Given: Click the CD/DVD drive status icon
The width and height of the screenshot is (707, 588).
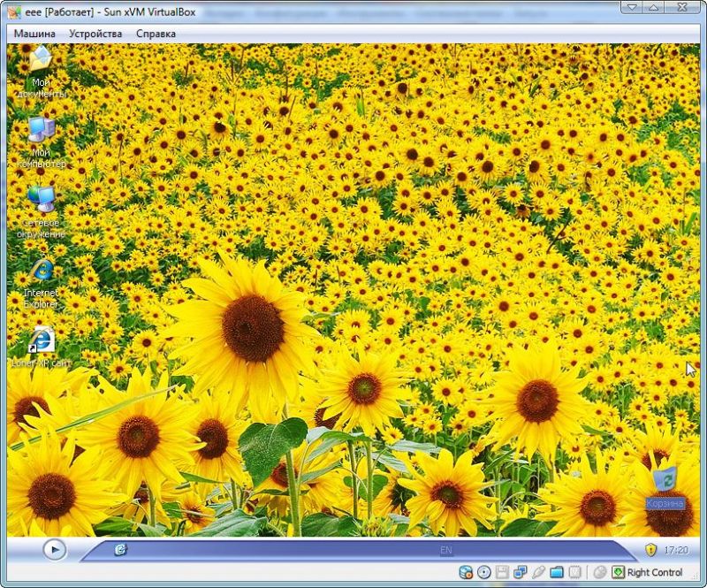Looking at the screenshot, I should click(484, 572).
